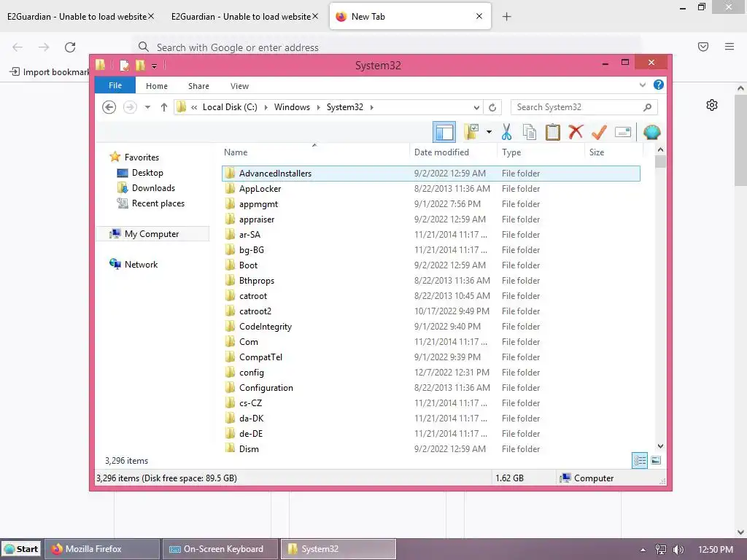Open address bar history dropdown
This screenshot has width=747, height=560.
pyautogui.click(x=476, y=107)
